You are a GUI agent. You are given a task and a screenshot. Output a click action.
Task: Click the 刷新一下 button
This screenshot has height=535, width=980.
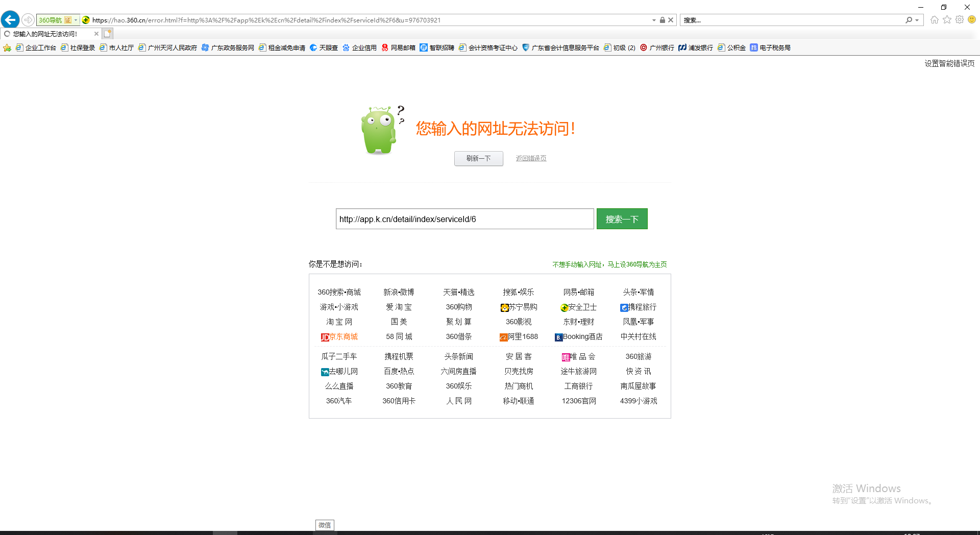pos(479,158)
